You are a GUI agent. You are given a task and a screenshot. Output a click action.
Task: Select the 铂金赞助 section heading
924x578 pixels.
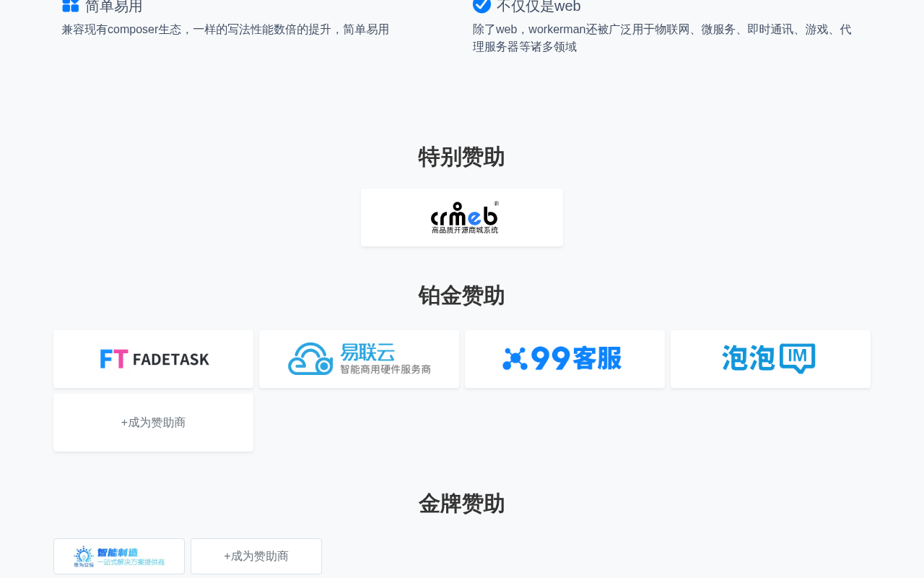[462, 296]
